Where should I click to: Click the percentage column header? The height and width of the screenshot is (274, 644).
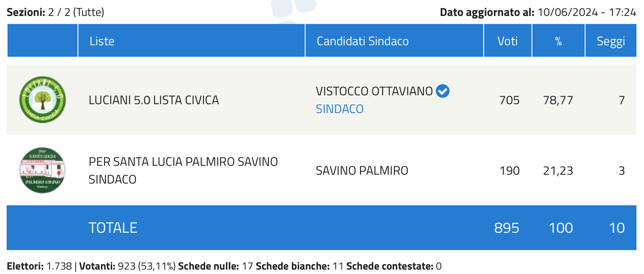click(x=559, y=41)
